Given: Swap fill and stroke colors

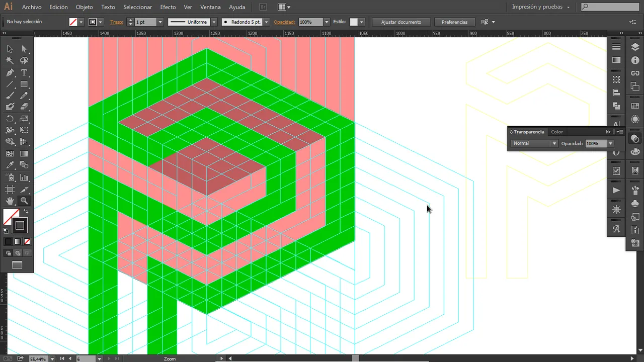Looking at the screenshot, I should [26, 212].
